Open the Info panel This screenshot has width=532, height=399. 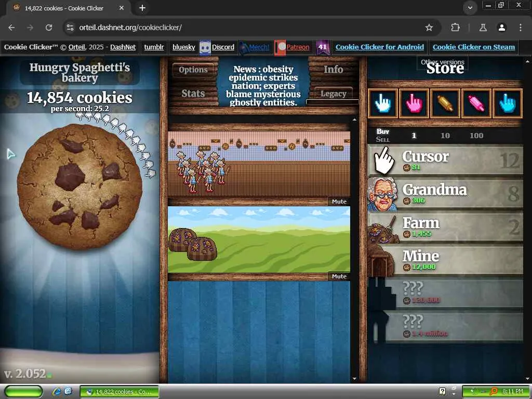coord(333,69)
